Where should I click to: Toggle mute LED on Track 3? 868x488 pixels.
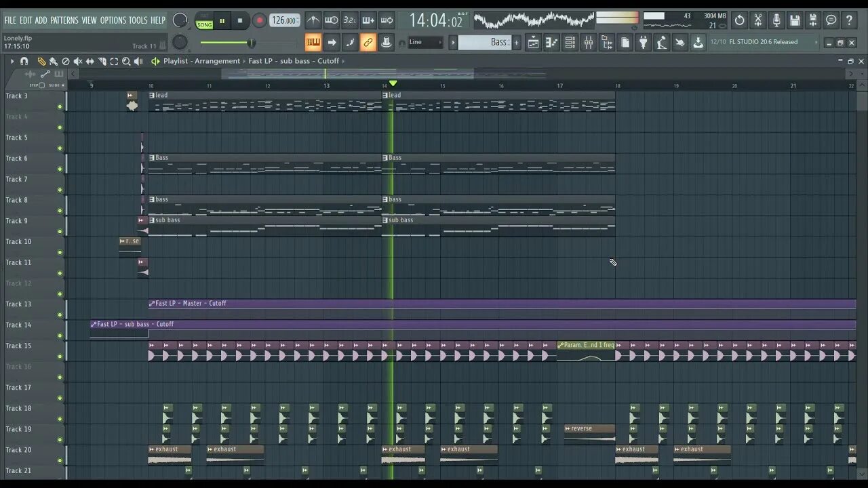pyautogui.click(x=60, y=106)
